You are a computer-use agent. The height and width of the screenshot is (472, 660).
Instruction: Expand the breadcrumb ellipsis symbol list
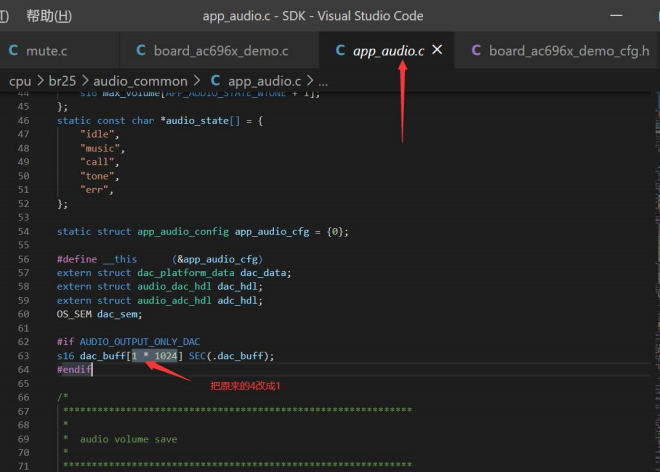coord(323,81)
